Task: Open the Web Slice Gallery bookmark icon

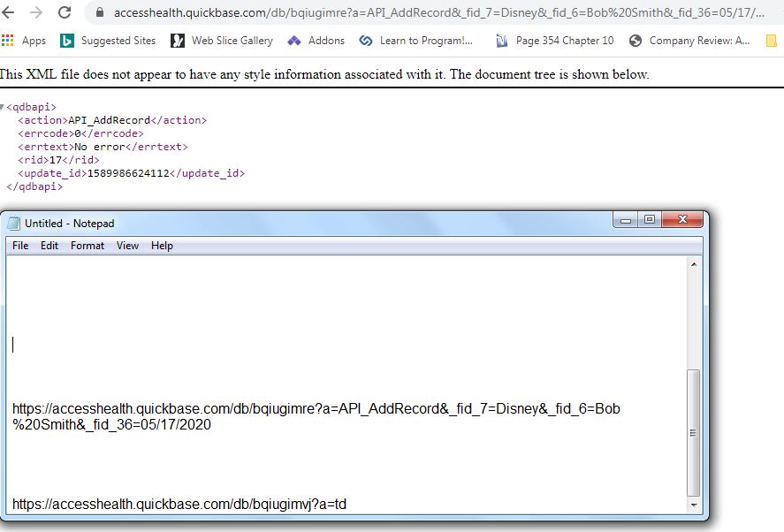Action: (178, 41)
